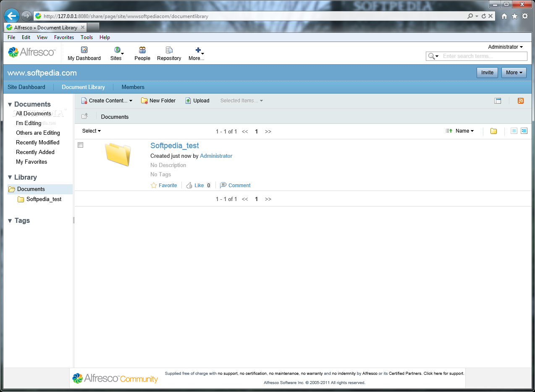Open the Selected Items dropdown

[241, 101]
